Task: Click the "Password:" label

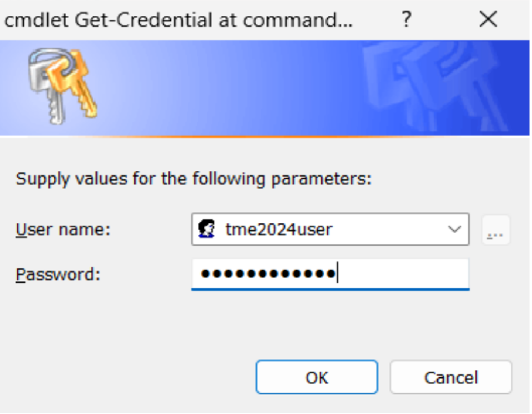Action: (58, 274)
